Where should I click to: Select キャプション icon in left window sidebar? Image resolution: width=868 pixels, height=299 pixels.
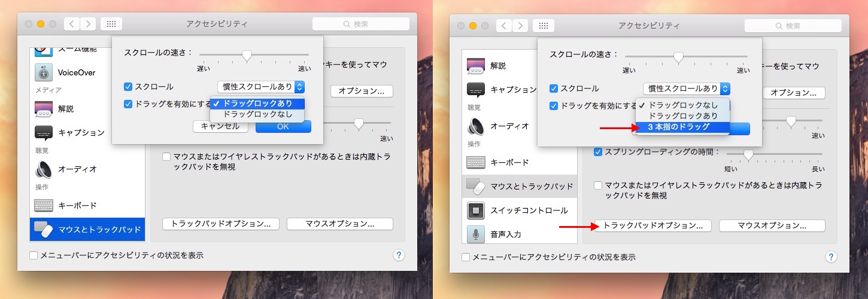45,132
